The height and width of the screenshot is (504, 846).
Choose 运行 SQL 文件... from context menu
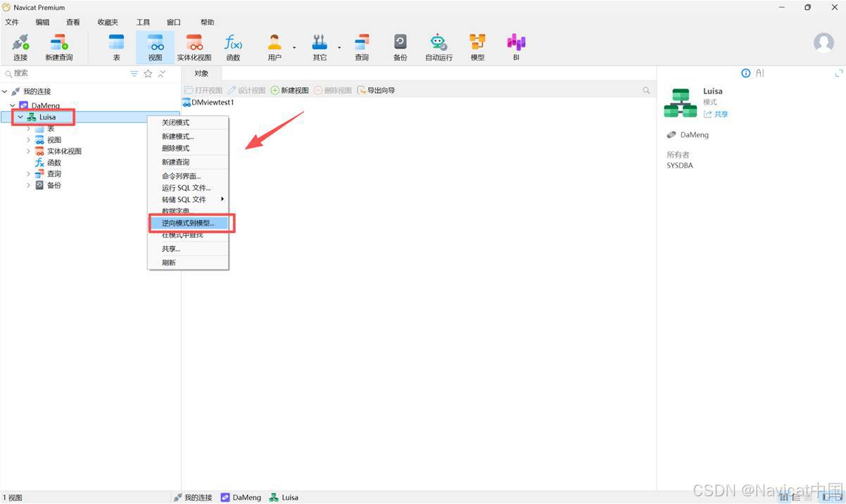[x=188, y=188]
